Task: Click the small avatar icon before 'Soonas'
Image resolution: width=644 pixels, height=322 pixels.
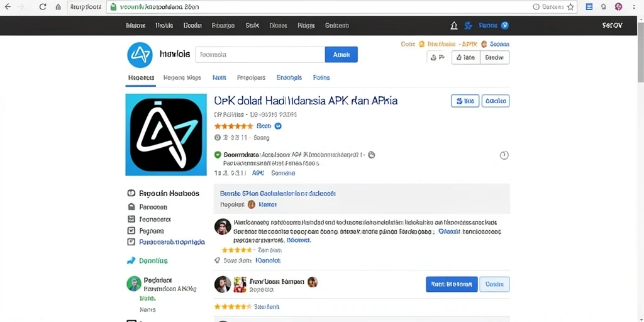Action: [x=484, y=44]
